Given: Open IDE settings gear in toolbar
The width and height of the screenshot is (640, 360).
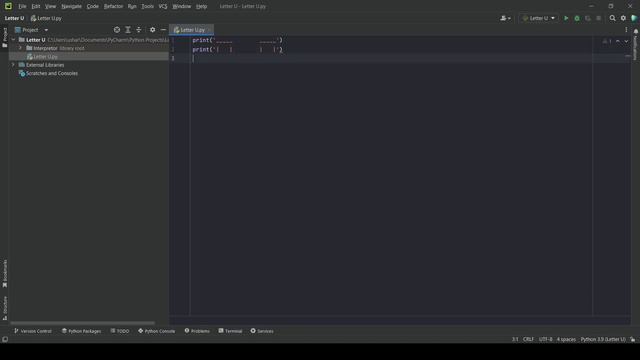Looking at the screenshot, I should tap(623, 18).
